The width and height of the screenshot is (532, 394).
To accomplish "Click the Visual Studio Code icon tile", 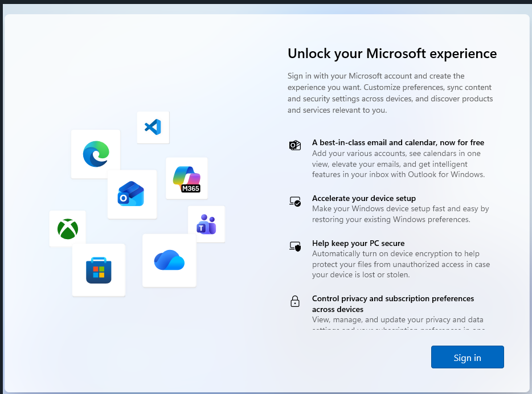I will pos(153,127).
